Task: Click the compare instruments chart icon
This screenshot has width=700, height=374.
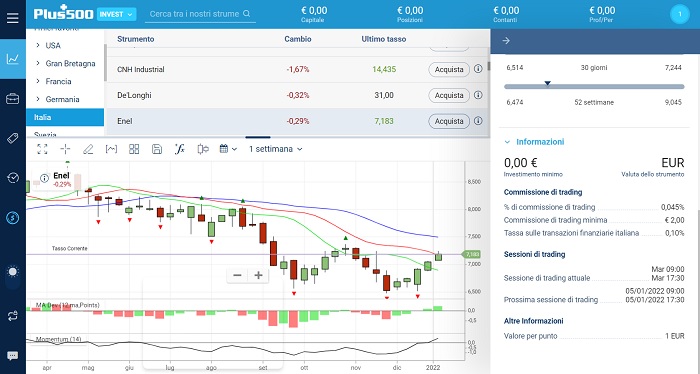Action: click(x=203, y=149)
